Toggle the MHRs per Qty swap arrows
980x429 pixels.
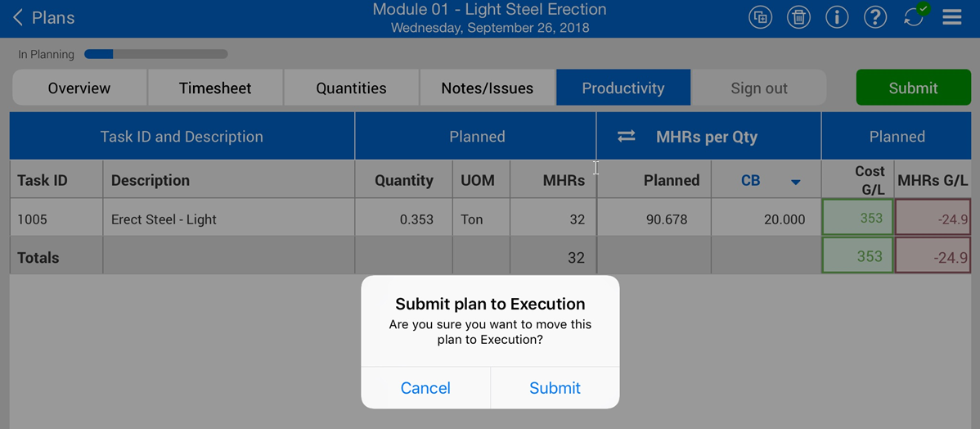[x=626, y=137]
